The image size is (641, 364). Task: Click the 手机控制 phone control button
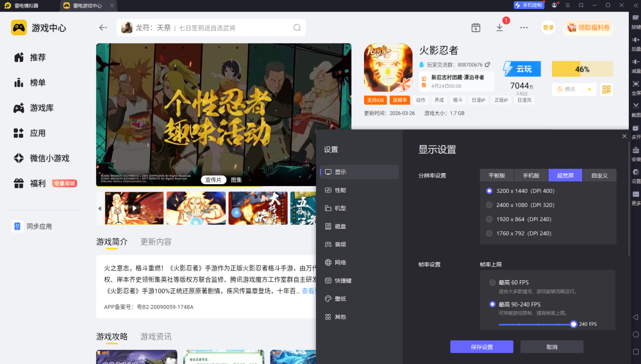[x=529, y=5]
